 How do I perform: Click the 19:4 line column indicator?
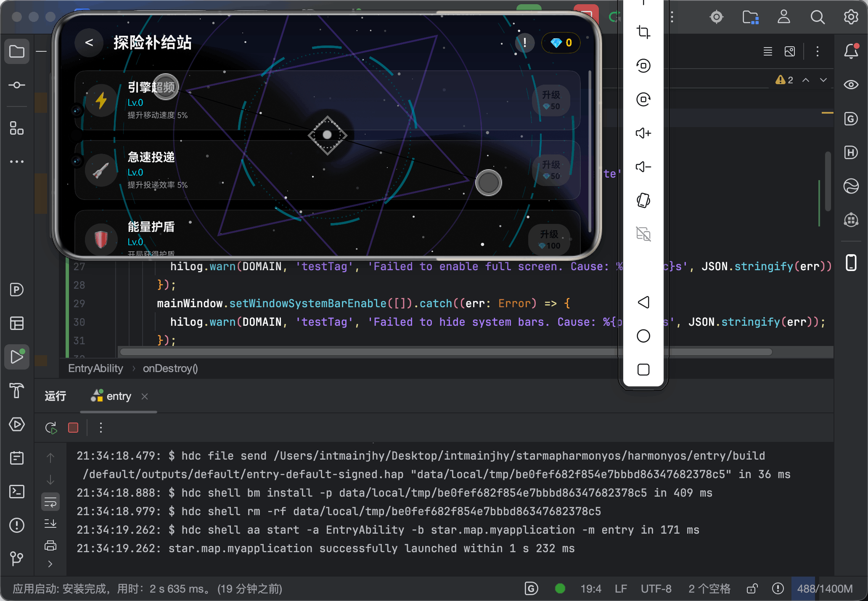(590, 588)
